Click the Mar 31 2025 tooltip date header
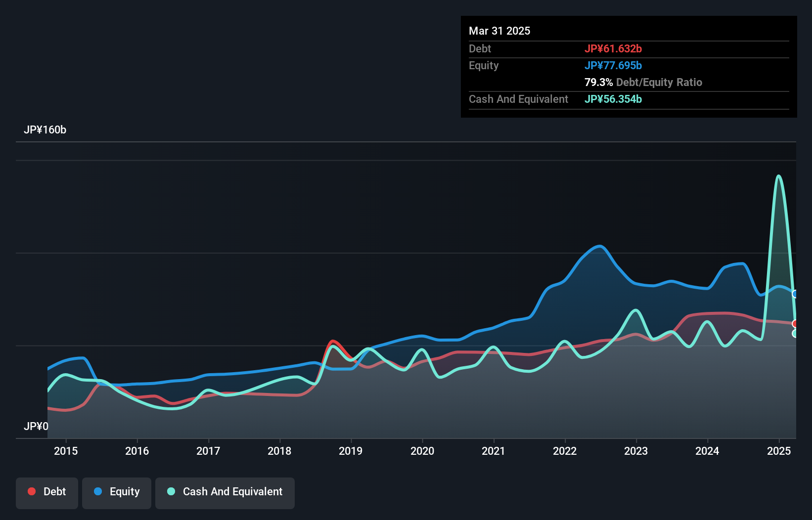Image resolution: width=812 pixels, height=520 pixels. coord(499,31)
